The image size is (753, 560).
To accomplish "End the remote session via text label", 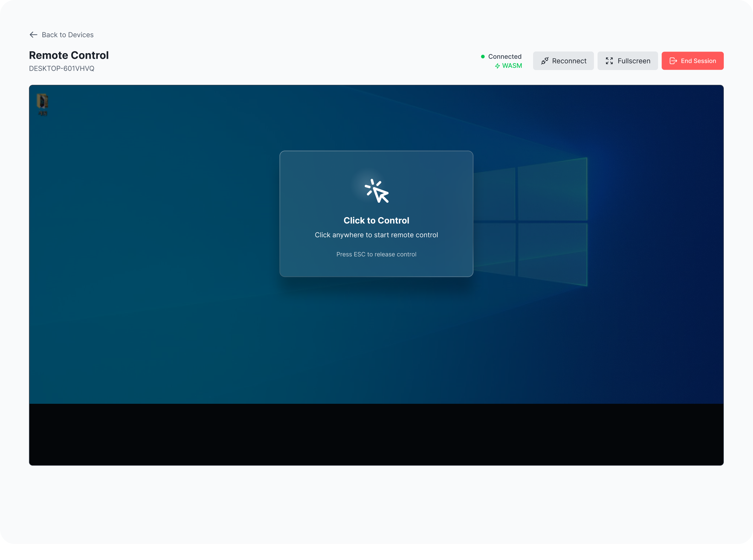I will coord(698,61).
